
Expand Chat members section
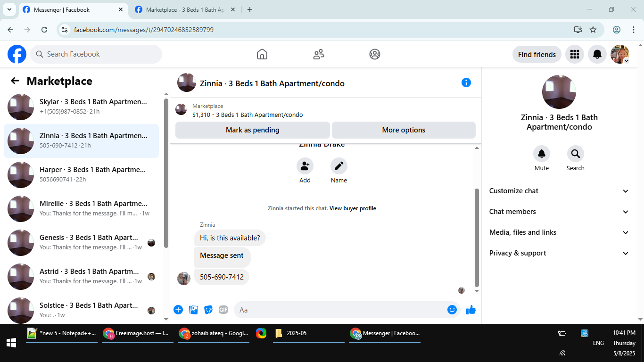tap(559, 212)
